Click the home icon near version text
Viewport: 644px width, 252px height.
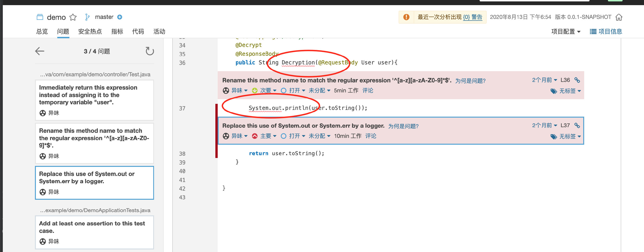tap(619, 17)
